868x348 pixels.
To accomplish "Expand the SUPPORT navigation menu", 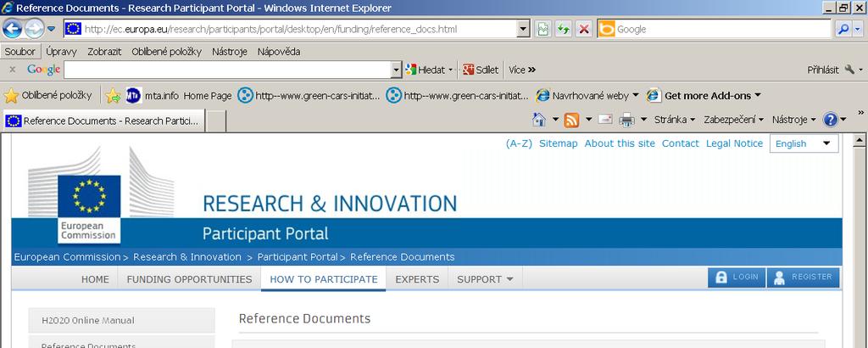I will (485, 279).
